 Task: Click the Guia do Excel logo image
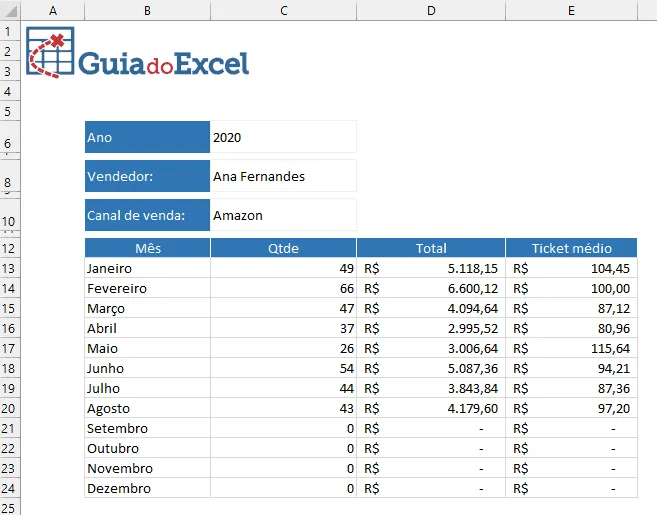pyautogui.click(x=137, y=53)
